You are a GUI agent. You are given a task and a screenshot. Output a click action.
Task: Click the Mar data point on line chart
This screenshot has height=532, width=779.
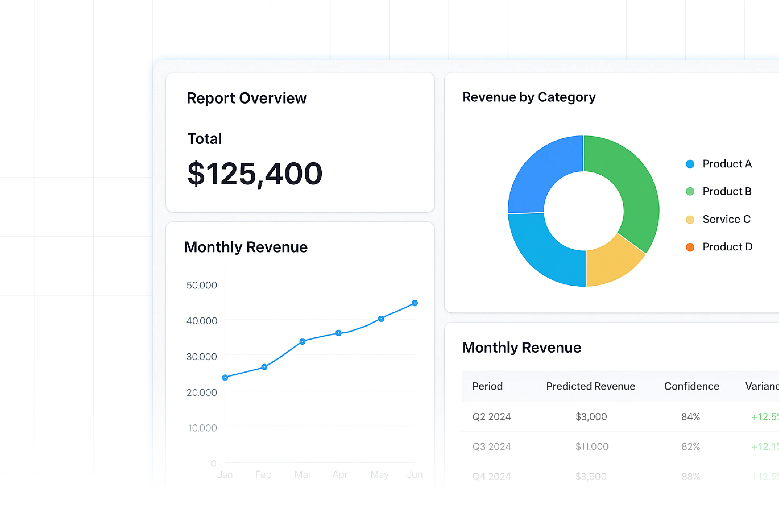(302, 342)
